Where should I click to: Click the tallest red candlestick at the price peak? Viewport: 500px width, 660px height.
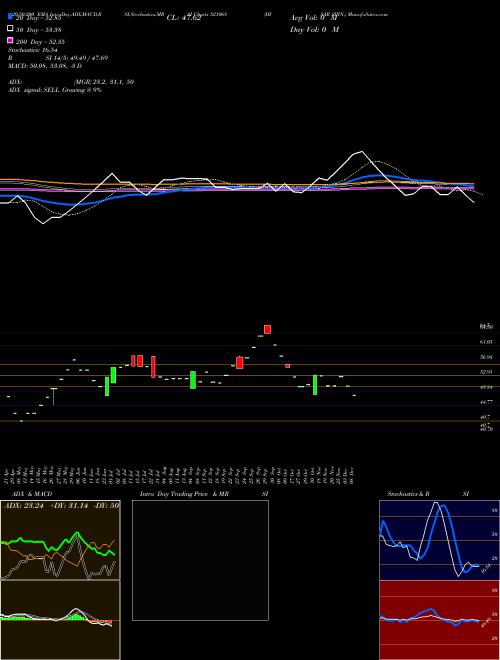[x=267, y=329]
